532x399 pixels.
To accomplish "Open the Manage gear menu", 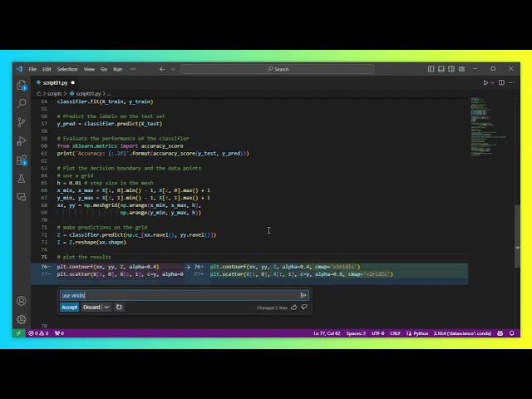I will pos(22,319).
